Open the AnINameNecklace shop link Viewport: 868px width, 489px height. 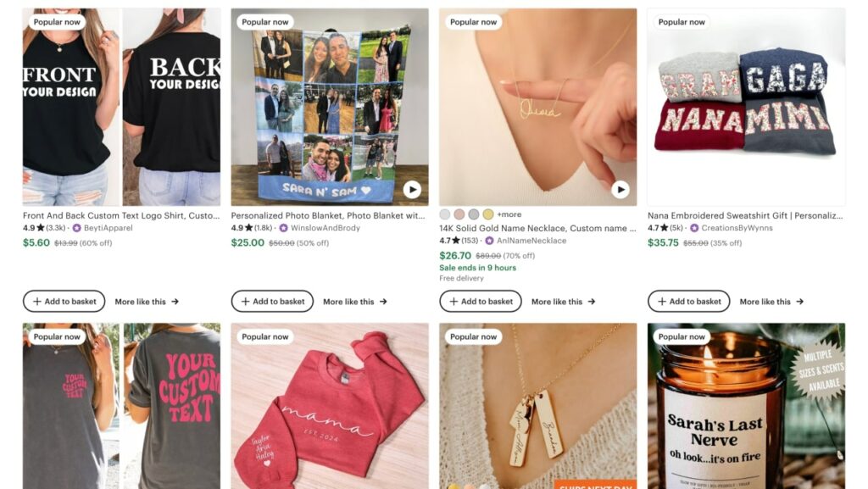click(x=534, y=240)
